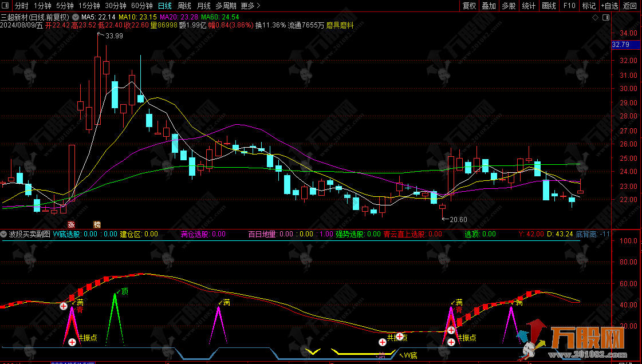The image size is (642, 364).
Task: Click the W底选股 indicator value label
Action: click(x=85, y=234)
